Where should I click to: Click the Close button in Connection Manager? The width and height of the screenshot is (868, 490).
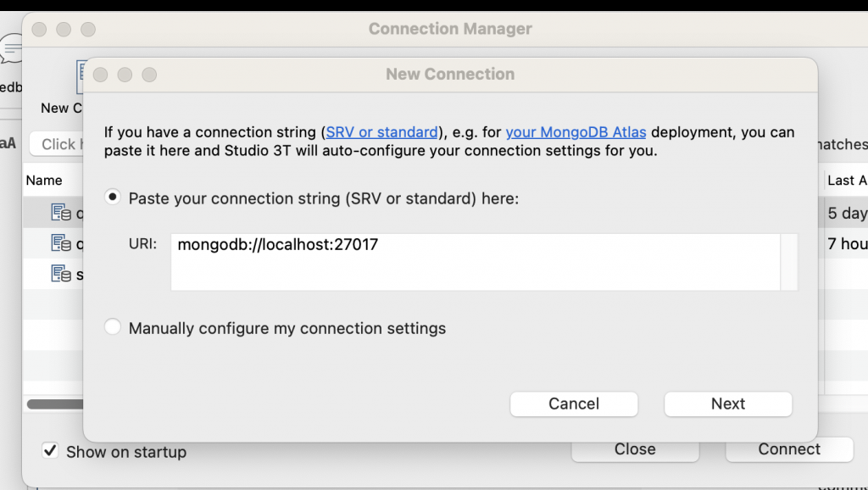(x=635, y=449)
